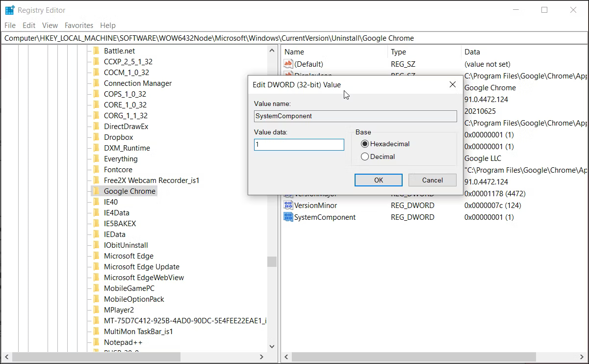Maximize the Registry Editor window
589x364 pixels.
544,10
